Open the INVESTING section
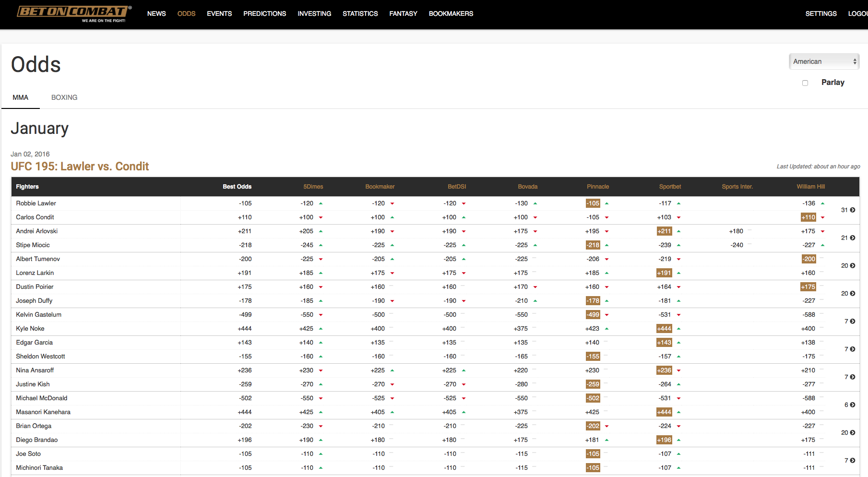 click(x=314, y=13)
